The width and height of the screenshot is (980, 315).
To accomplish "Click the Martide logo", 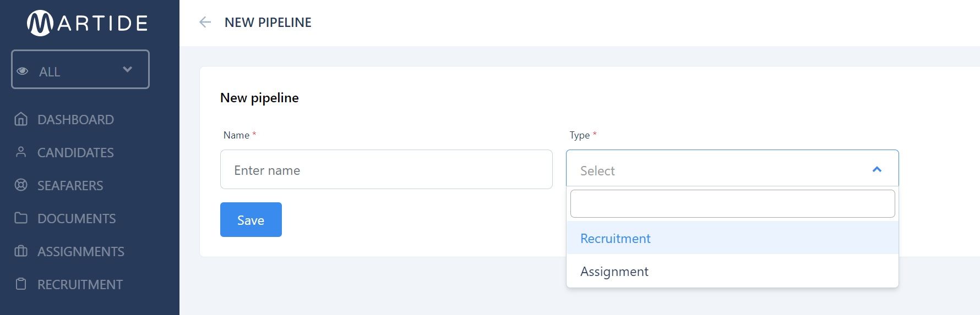I will pos(88,23).
